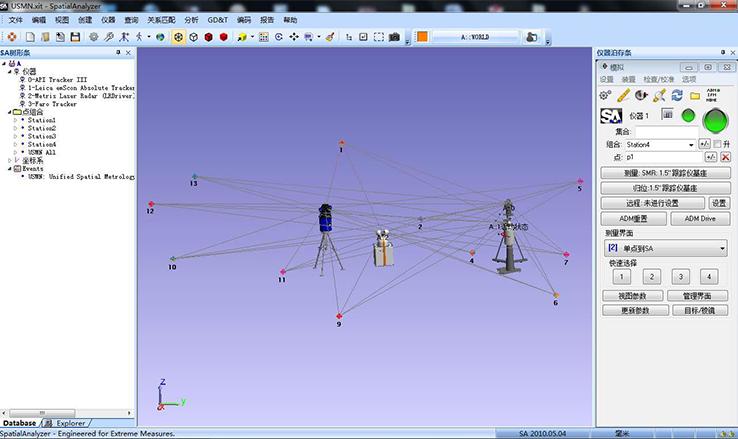This screenshot has height=439, width=738.
Task: Click the large green status light
Action: pyautogui.click(x=715, y=120)
